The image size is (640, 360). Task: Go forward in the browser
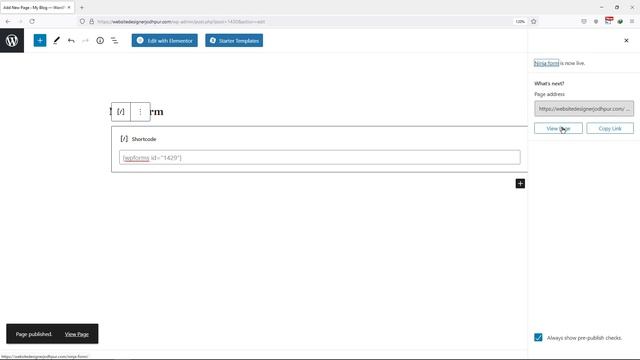[x=20, y=21]
